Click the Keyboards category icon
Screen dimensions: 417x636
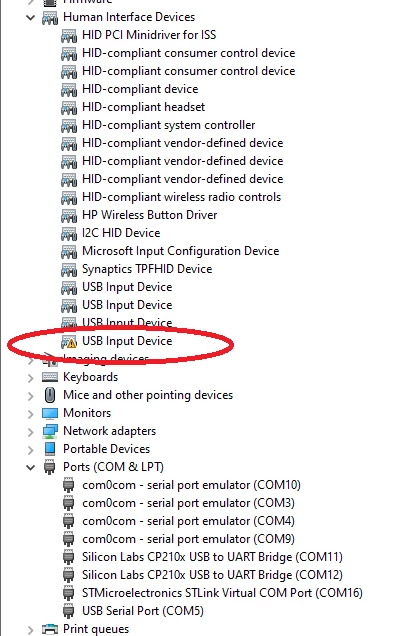(50, 377)
